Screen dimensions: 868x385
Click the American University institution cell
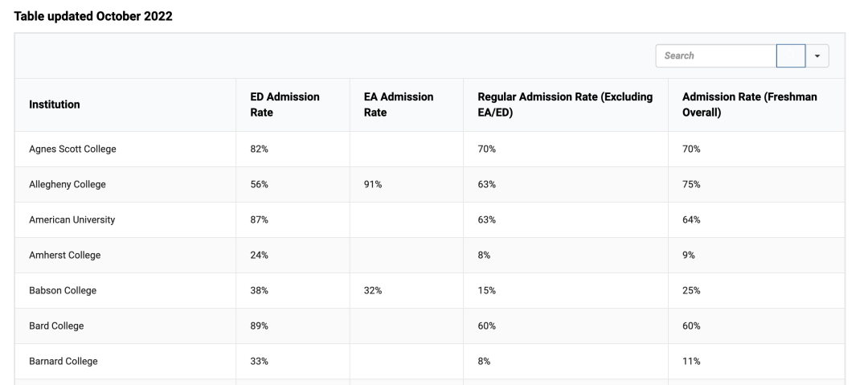click(72, 220)
